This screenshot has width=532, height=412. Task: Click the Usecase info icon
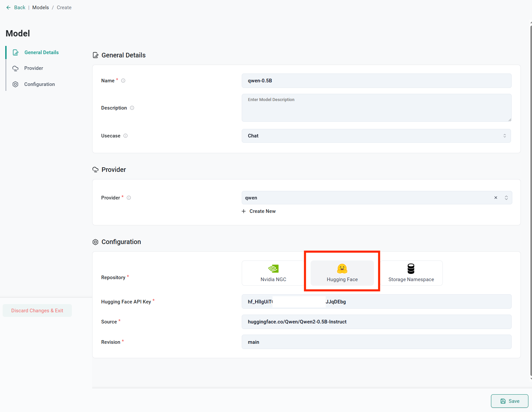pos(126,136)
